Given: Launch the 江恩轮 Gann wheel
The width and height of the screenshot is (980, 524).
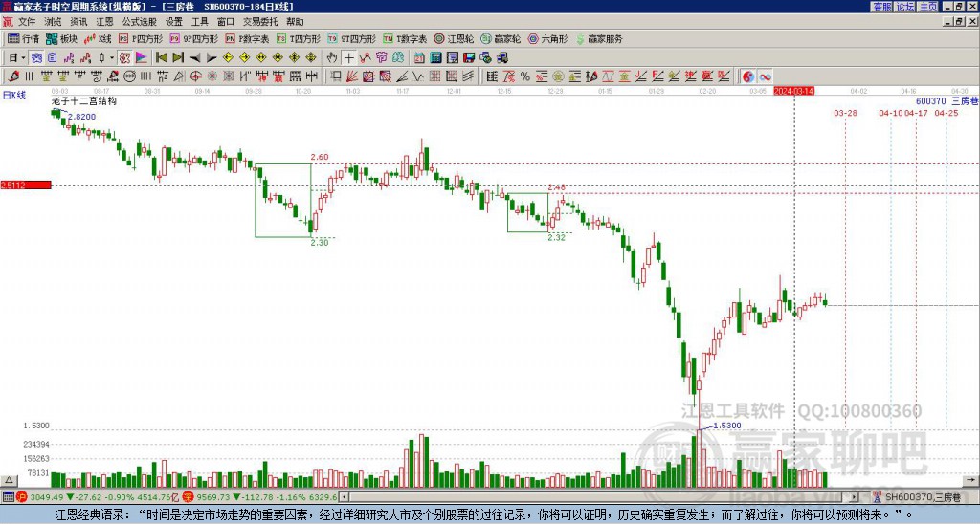Looking at the screenshot, I should (x=454, y=38).
